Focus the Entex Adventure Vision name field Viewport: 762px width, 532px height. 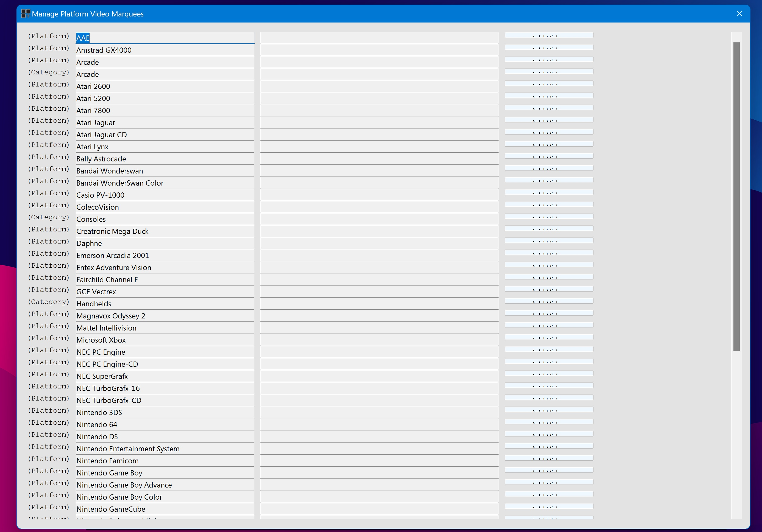pyautogui.click(x=165, y=268)
